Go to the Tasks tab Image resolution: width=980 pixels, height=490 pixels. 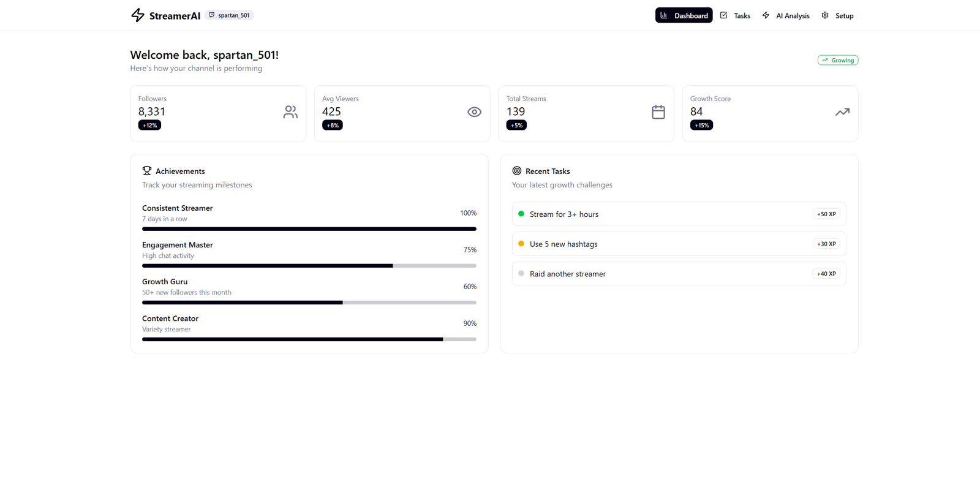[735, 15]
